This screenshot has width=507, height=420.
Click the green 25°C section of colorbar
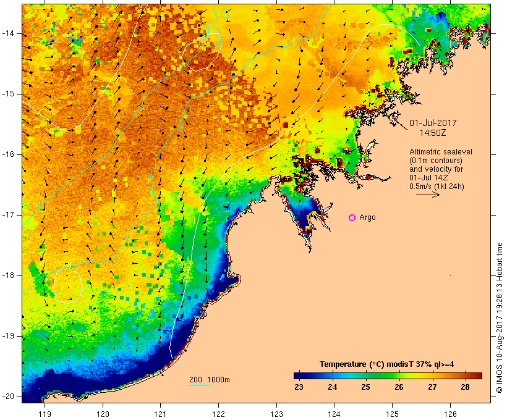(x=365, y=376)
